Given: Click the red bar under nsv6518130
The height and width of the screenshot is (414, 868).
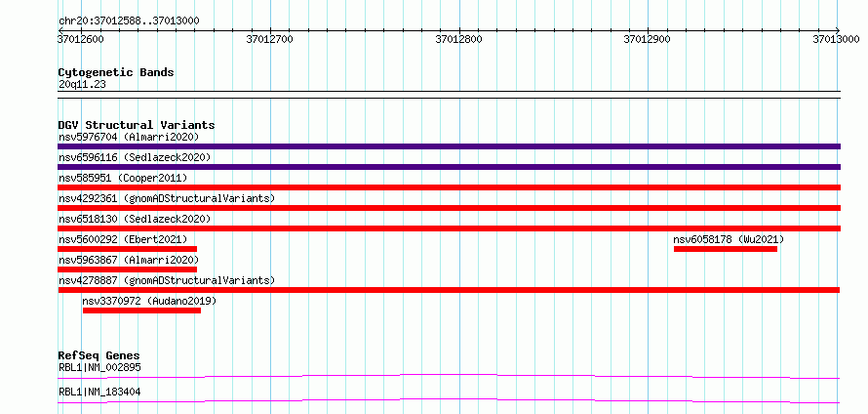Looking at the screenshot, I should (x=449, y=228).
